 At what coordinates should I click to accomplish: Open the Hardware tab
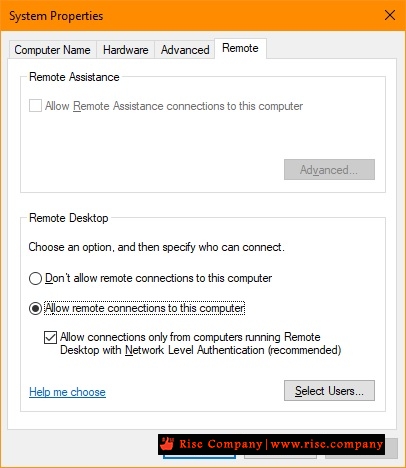coord(126,50)
